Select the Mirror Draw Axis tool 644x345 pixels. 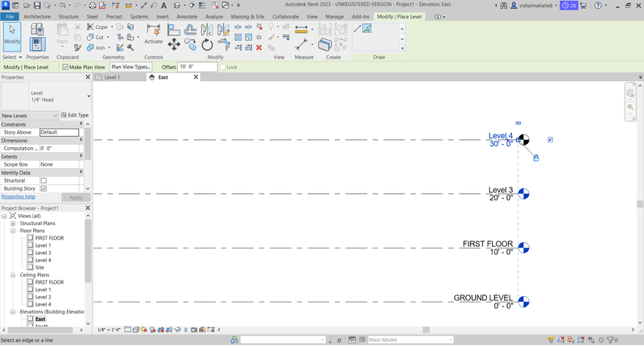(x=224, y=30)
